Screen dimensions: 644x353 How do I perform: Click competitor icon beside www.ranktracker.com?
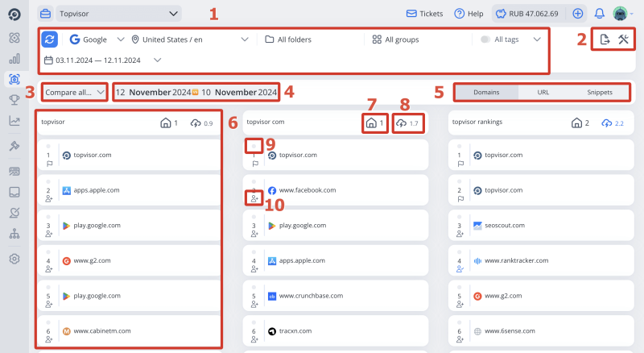tap(460, 269)
